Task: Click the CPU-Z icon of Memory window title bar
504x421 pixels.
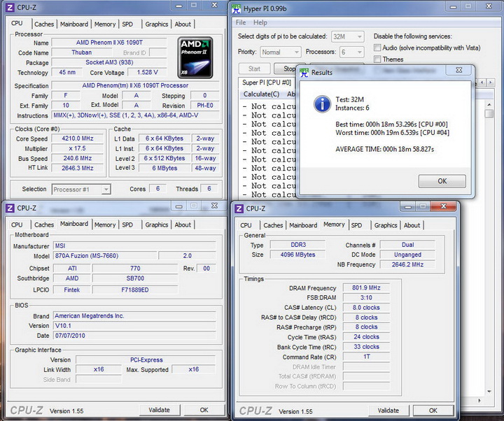Action: coord(239,208)
